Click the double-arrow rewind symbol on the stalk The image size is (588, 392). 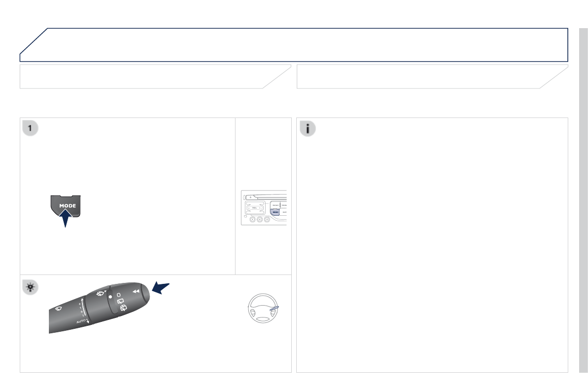(x=136, y=291)
